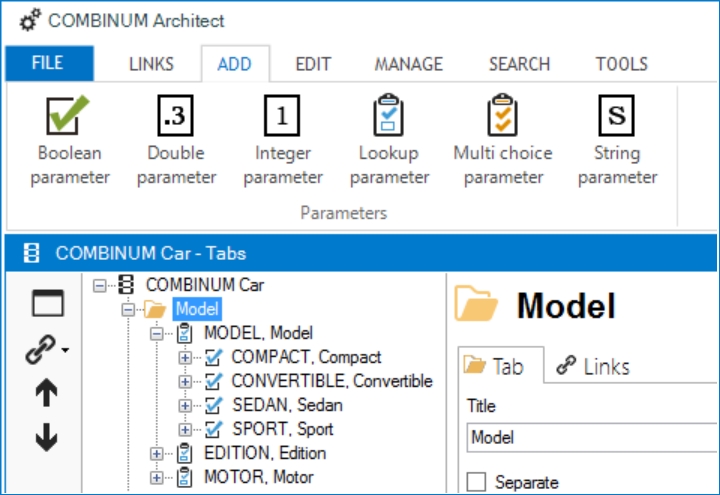Expand the EDITION, Edition node

click(157, 454)
